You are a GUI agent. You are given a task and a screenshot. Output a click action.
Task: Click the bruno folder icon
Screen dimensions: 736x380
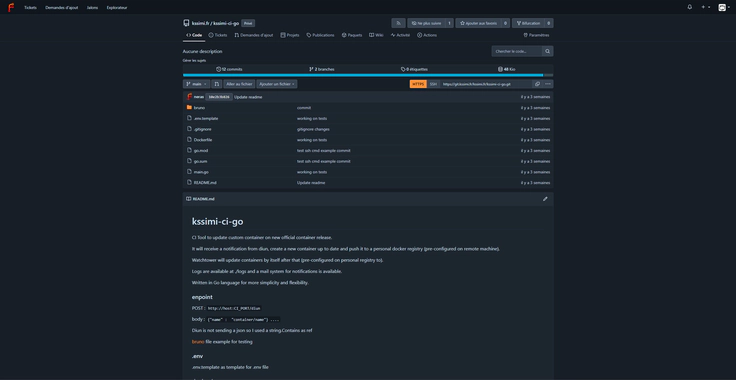[x=189, y=107]
